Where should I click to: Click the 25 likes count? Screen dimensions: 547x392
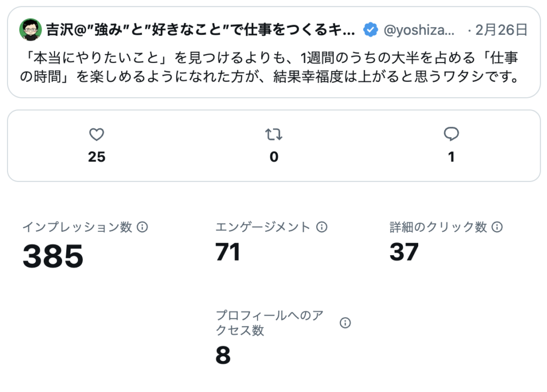[x=97, y=157]
